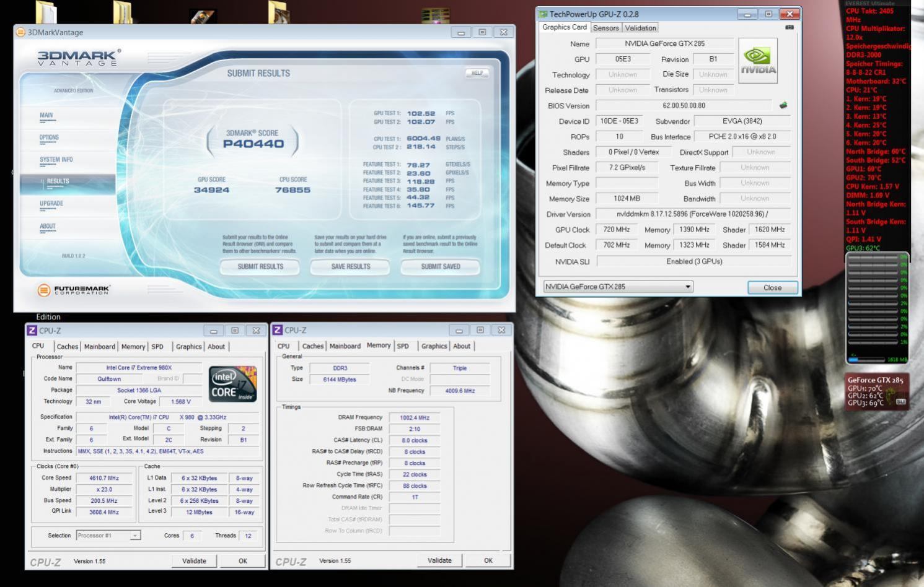The width and height of the screenshot is (924, 587).
Task: Click the Specification field in CPU-Z
Action: click(x=168, y=417)
